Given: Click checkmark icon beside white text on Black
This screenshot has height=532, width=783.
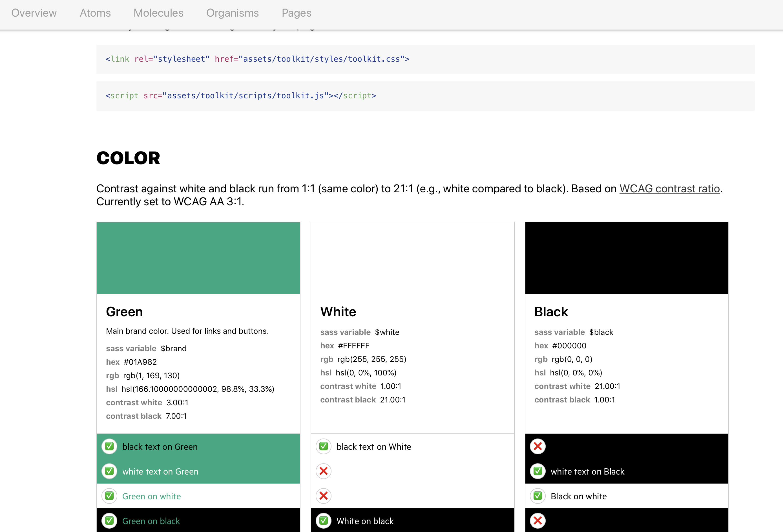Looking at the screenshot, I should coord(538,471).
